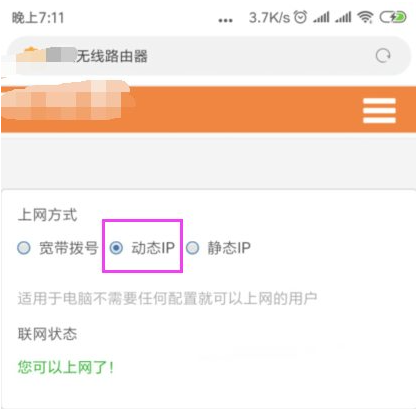
Task: Tap the Wi-Fi status icon
Action: tap(365, 17)
